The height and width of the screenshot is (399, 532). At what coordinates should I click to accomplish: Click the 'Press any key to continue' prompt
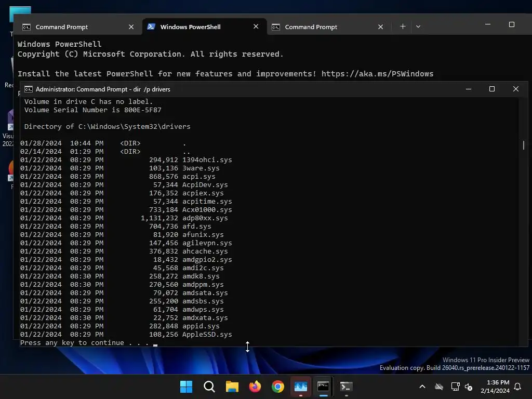point(85,343)
